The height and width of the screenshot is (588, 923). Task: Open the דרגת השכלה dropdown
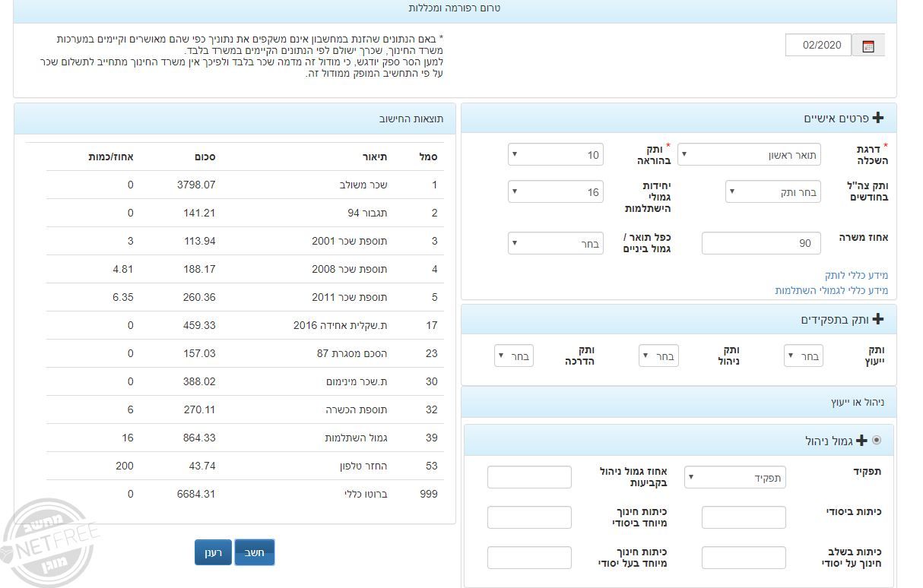point(750,155)
